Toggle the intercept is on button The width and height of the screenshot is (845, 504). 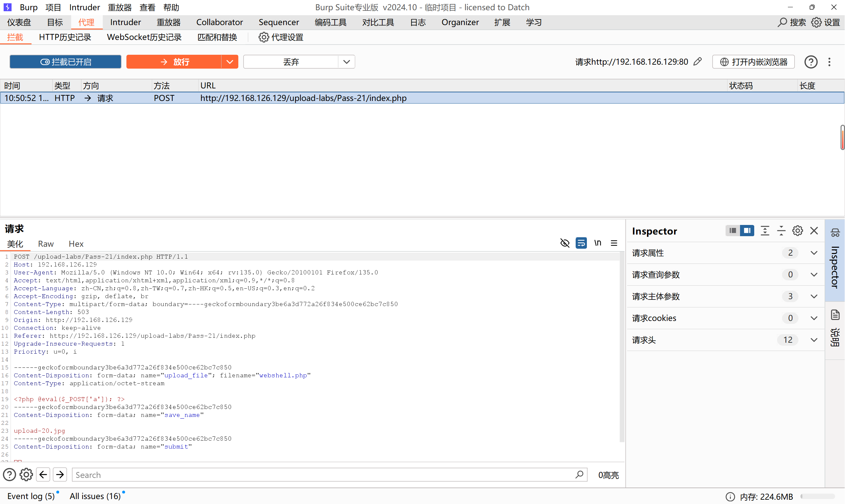tap(66, 62)
